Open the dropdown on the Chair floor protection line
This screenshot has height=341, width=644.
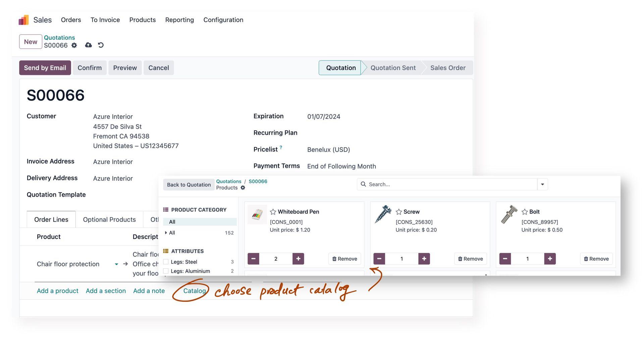pos(116,264)
